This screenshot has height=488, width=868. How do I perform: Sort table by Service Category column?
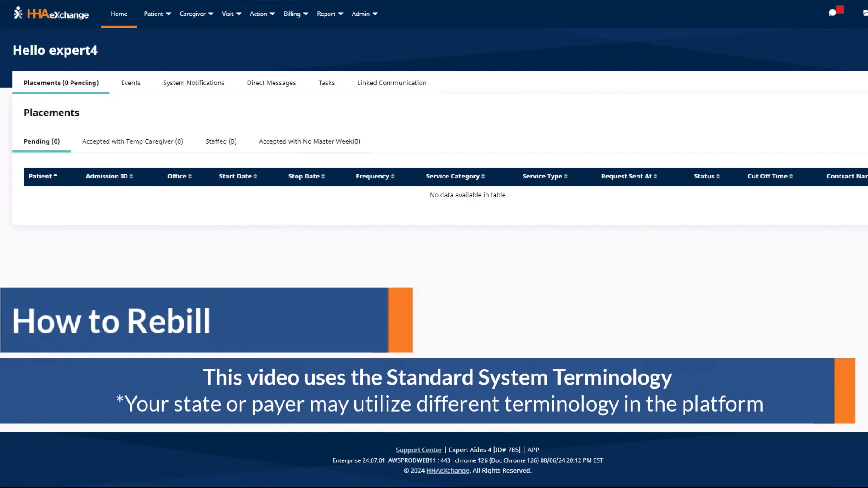(455, 176)
